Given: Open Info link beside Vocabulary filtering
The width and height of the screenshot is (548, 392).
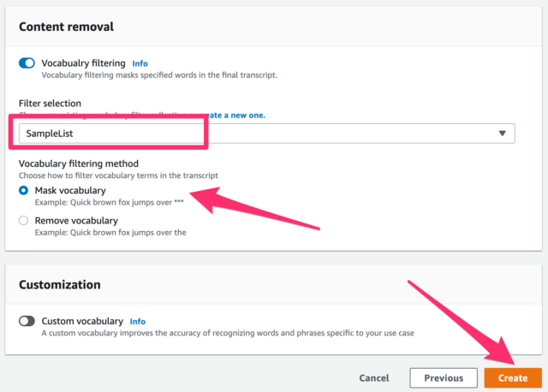Looking at the screenshot, I should (x=140, y=63).
